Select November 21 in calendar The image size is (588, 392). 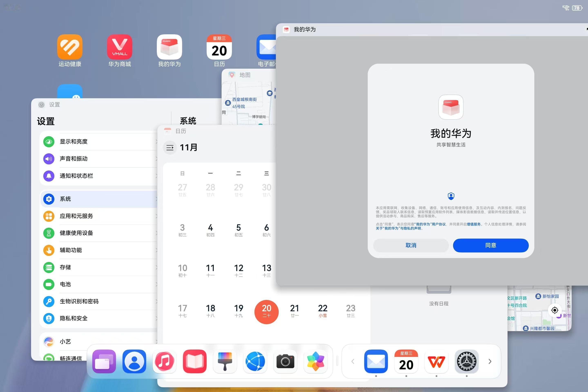(x=294, y=312)
